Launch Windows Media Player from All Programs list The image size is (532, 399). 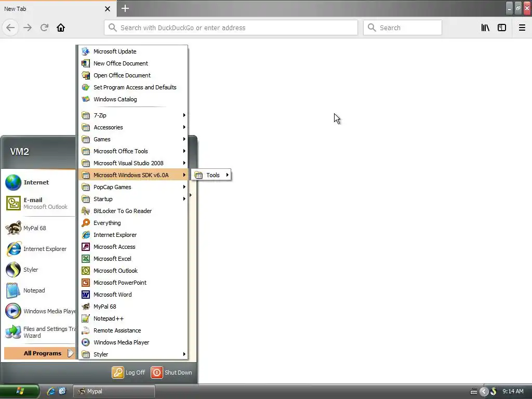(133, 342)
